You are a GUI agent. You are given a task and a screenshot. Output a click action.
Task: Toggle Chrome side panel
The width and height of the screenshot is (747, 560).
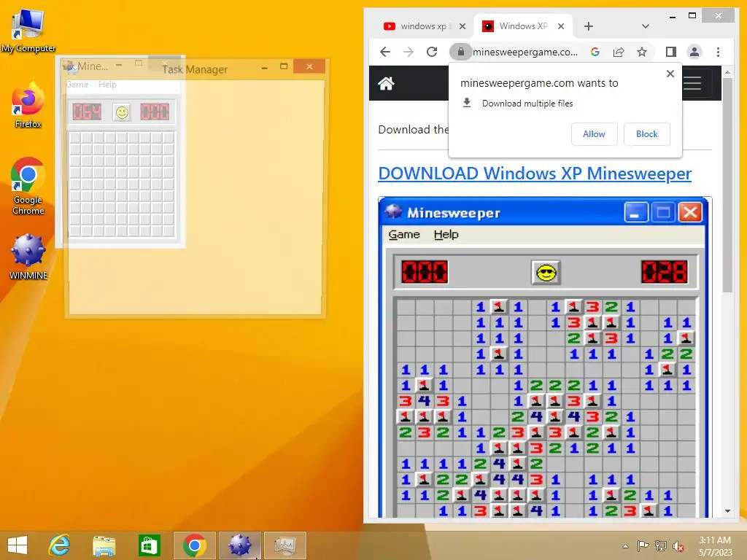(x=671, y=52)
